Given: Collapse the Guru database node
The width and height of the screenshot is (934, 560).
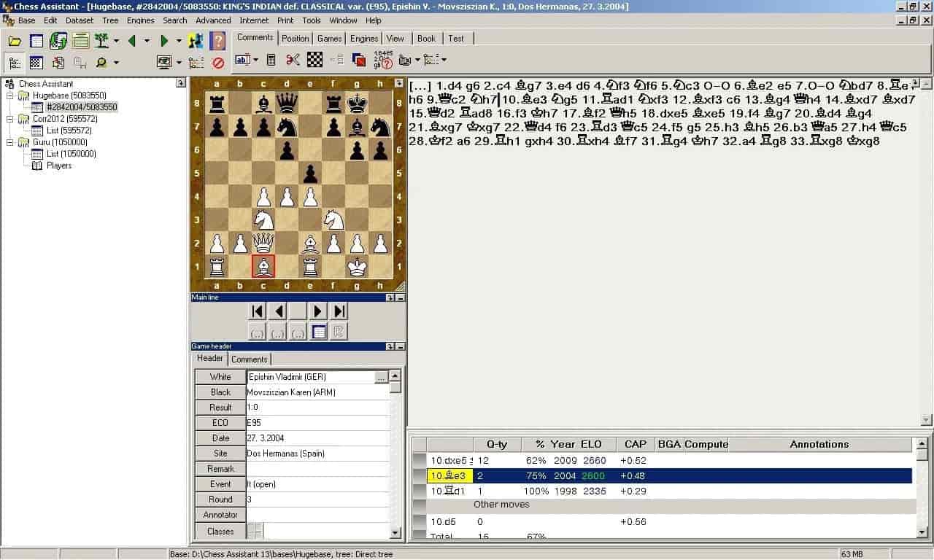Looking at the screenshot, I should (10, 142).
